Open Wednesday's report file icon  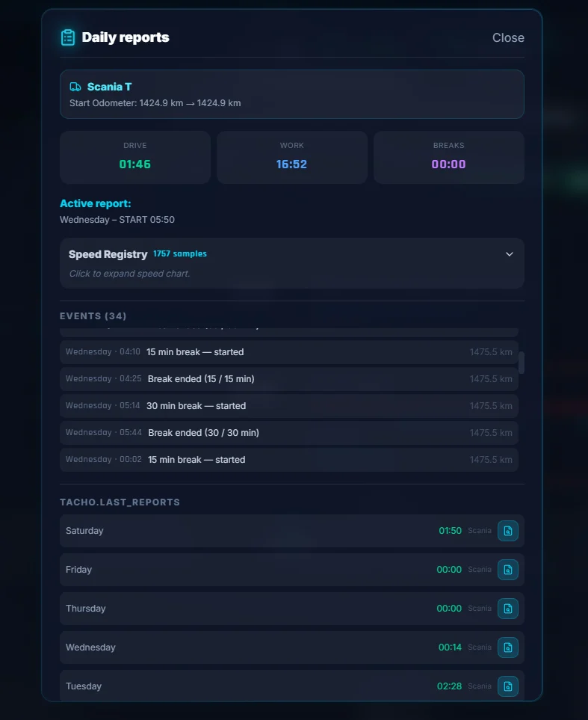point(508,647)
